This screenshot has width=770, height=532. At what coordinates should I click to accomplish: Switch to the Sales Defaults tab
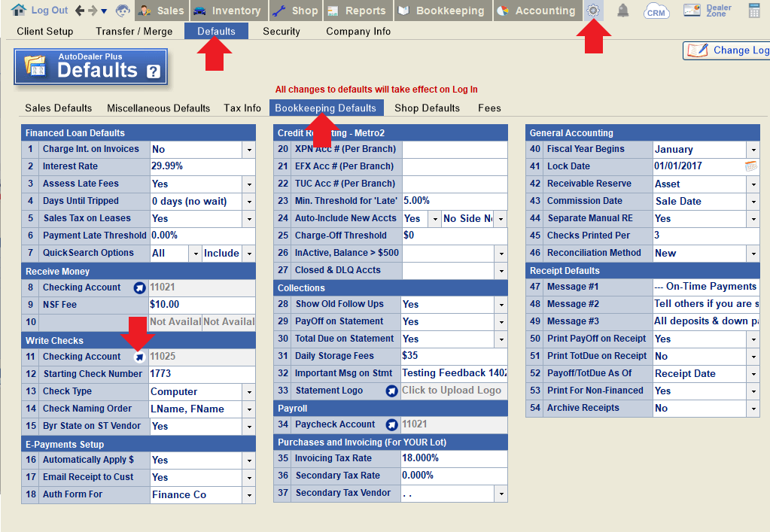pos(59,108)
